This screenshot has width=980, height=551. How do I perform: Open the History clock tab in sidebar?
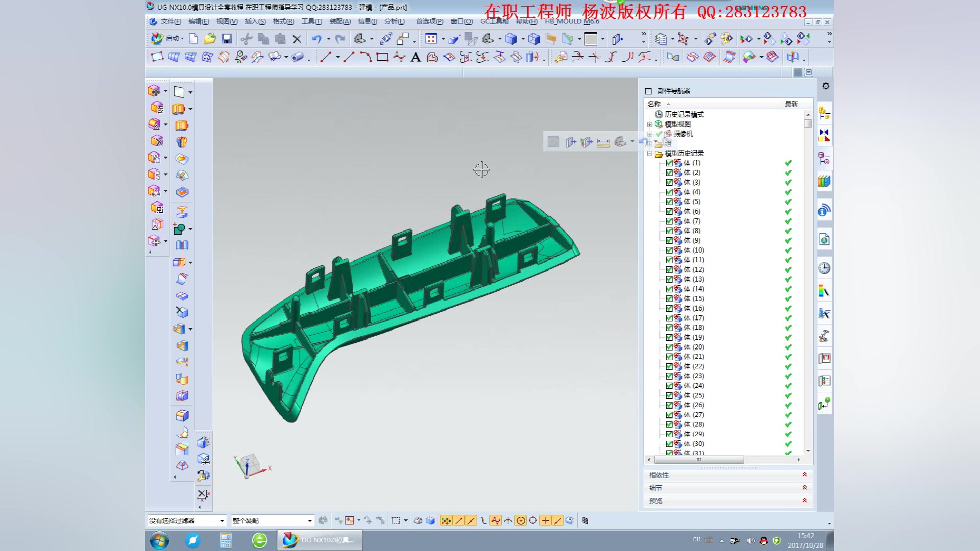(824, 268)
